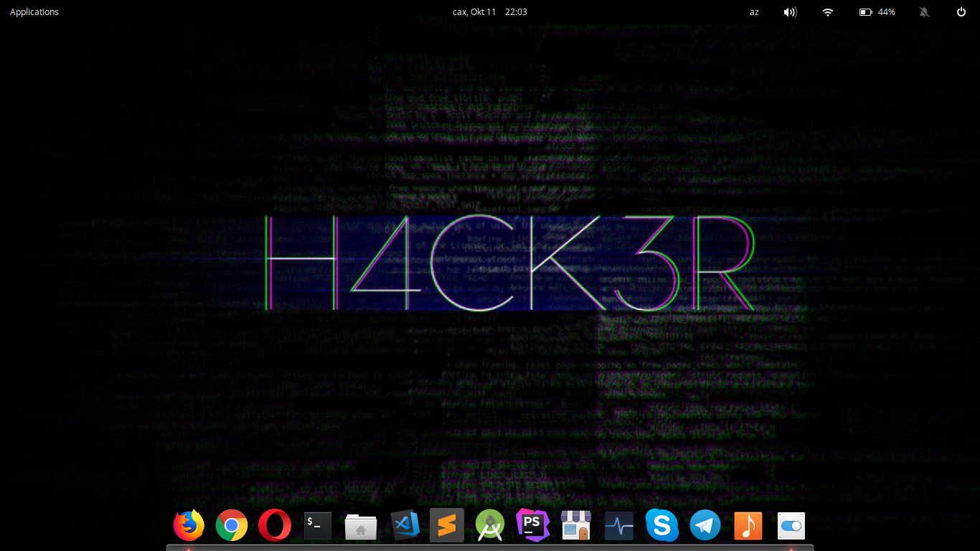Open the Terminal from the dock

[x=318, y=526]
